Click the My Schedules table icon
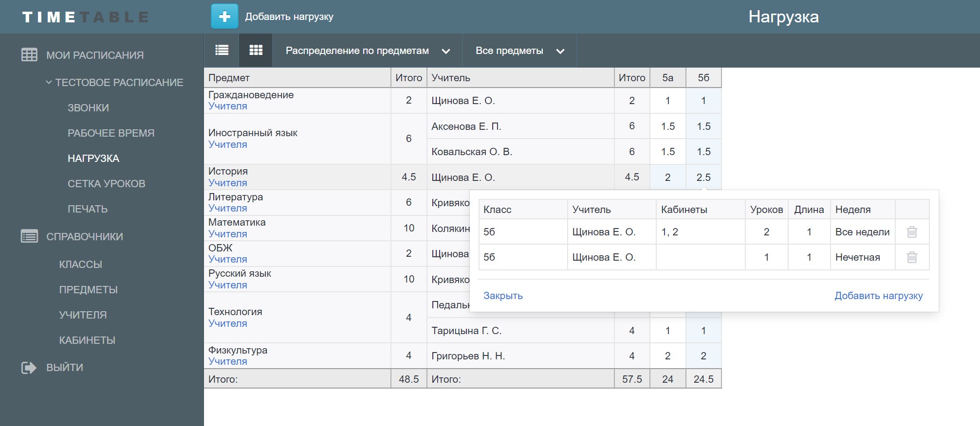The image size is (980, 426). pyautogui.click(x=29, y=54)
